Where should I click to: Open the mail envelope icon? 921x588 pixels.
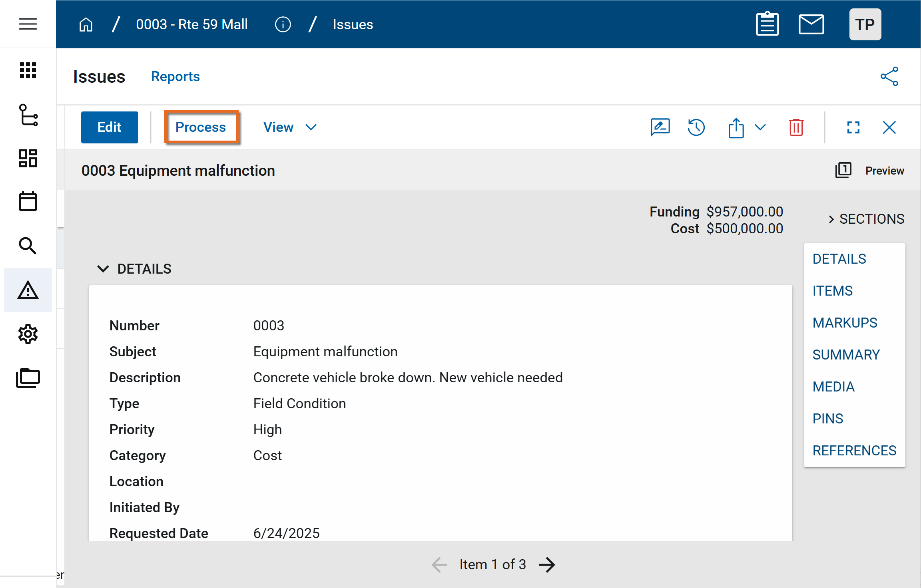811,24
